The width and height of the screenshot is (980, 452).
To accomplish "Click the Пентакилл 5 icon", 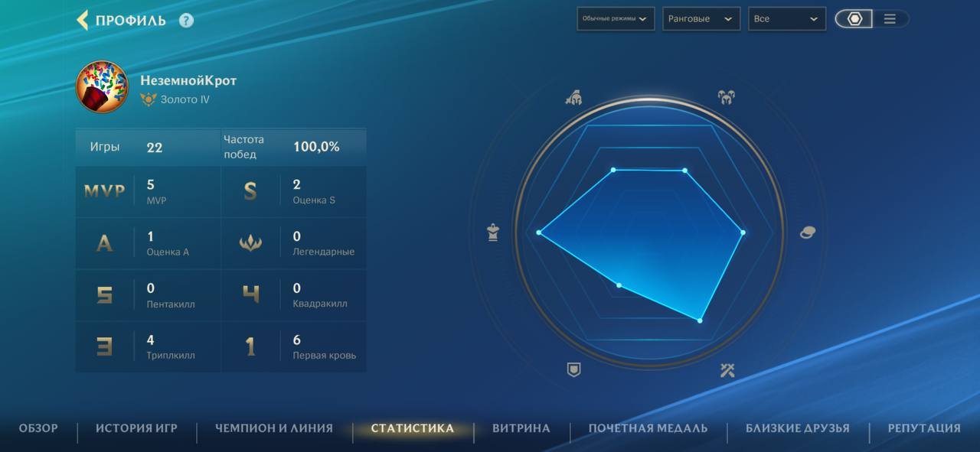I will pyautogui.click(x=104, y=294).
